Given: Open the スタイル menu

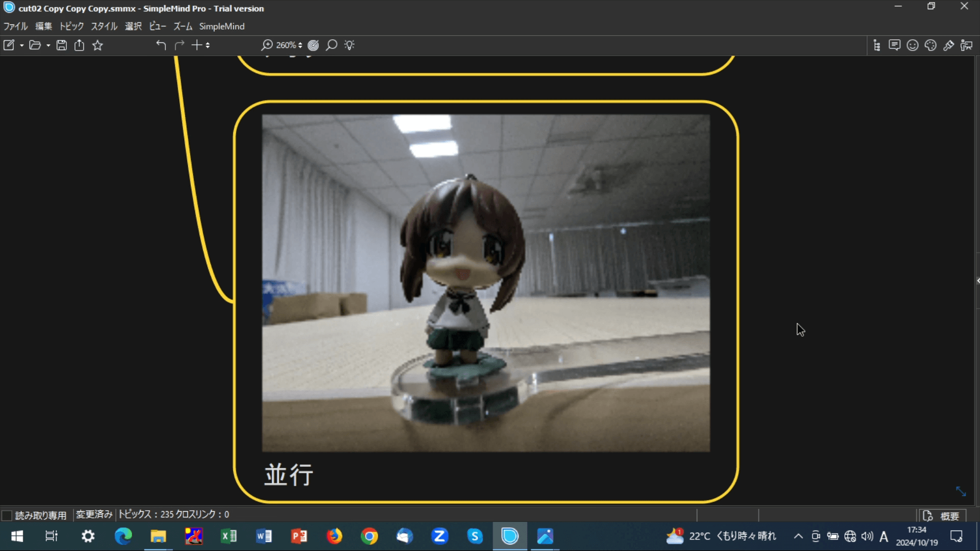Looking at the screenshot, I should [104, 27].
